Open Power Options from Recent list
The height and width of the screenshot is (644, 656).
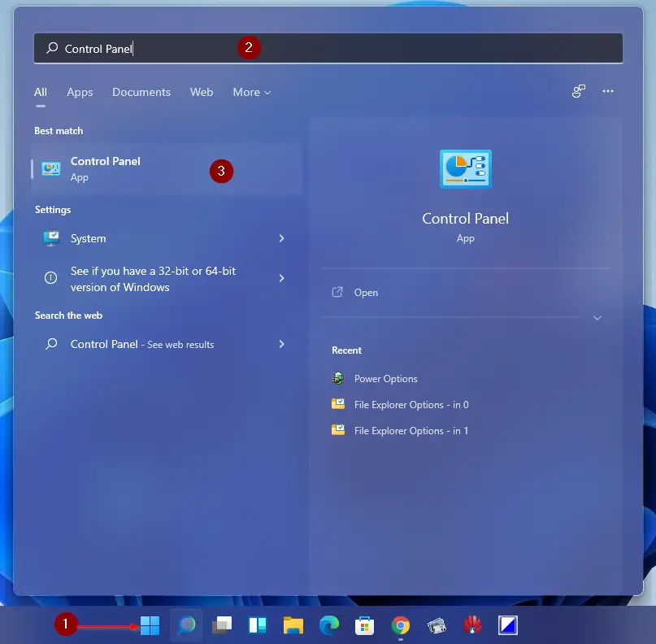point(386,378)
